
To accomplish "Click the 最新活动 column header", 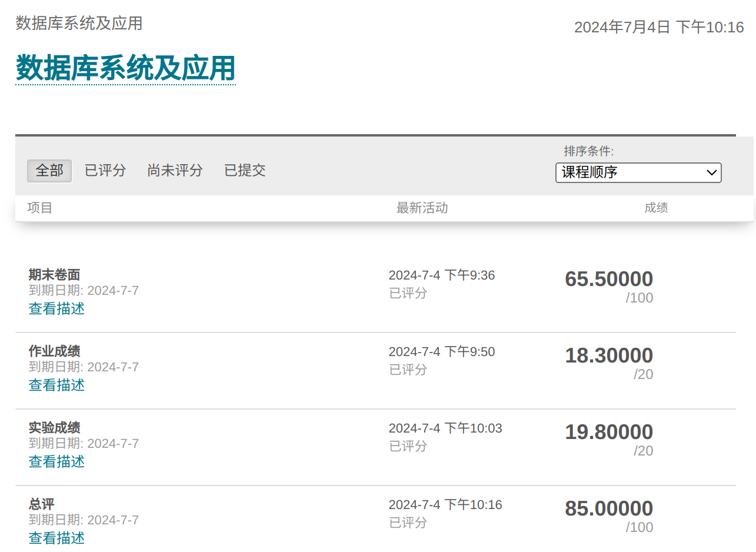I will pyautogui.click(x=422, y=208).
